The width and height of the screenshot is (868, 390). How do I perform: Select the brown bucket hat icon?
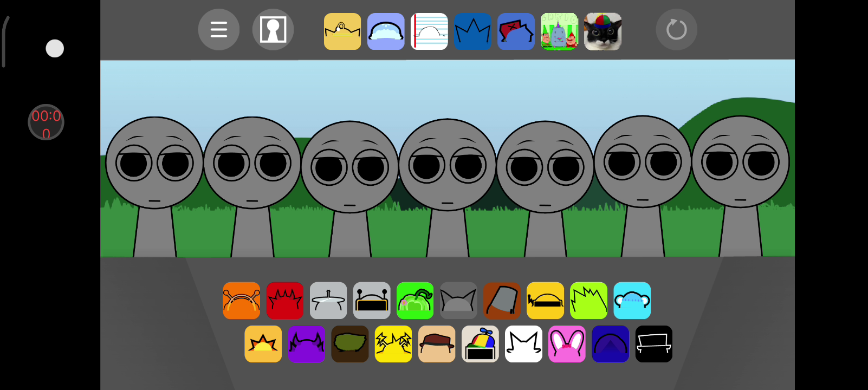[502, 301]
